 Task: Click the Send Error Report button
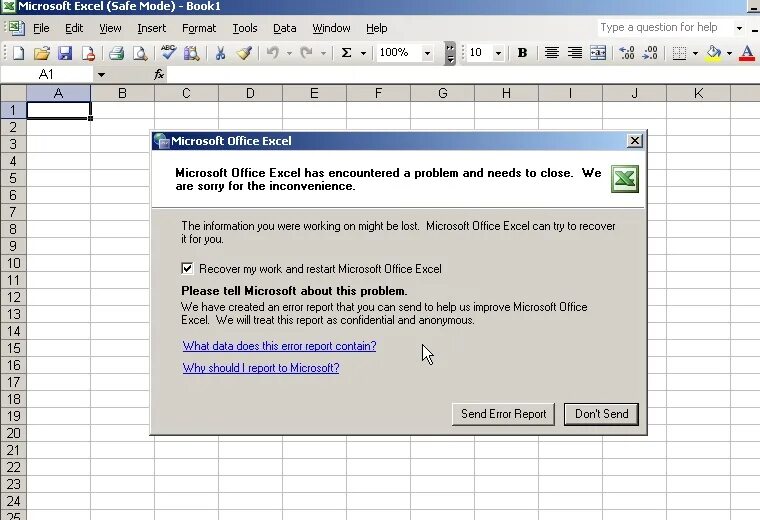click(x=503, y=414)
